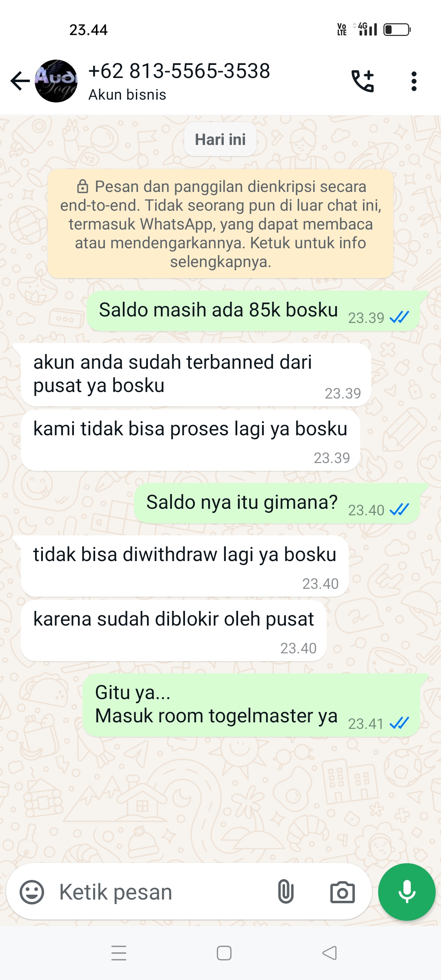Image resolution: width=441 pixels, height=980 pixels.
Task: Tap the Android recent apps menu icon
Action: [x=119, y=953]
